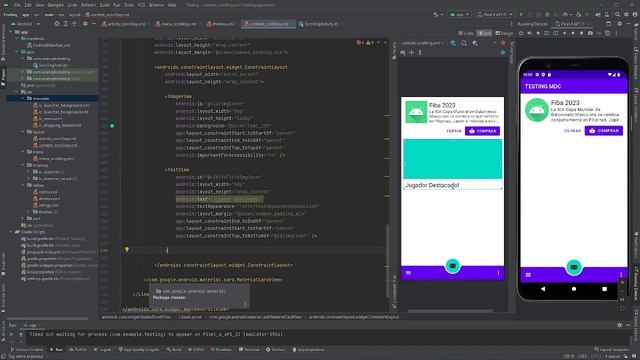Image resolution: width=640 pixels, height=360 pixels.
Task: Collapse the drawable folder
Action: 23,98
